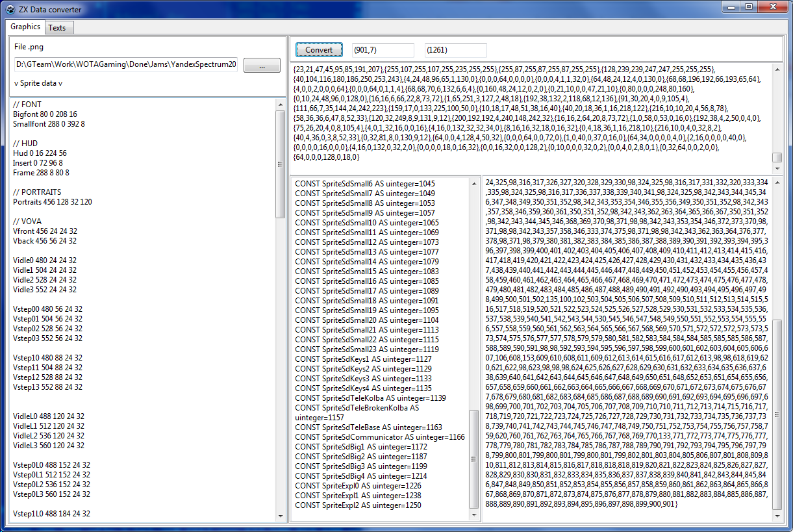Click the 'Bigfont 80 0 208 16' line
Viewport: 793px width, 532px height.
pos(45,114)
